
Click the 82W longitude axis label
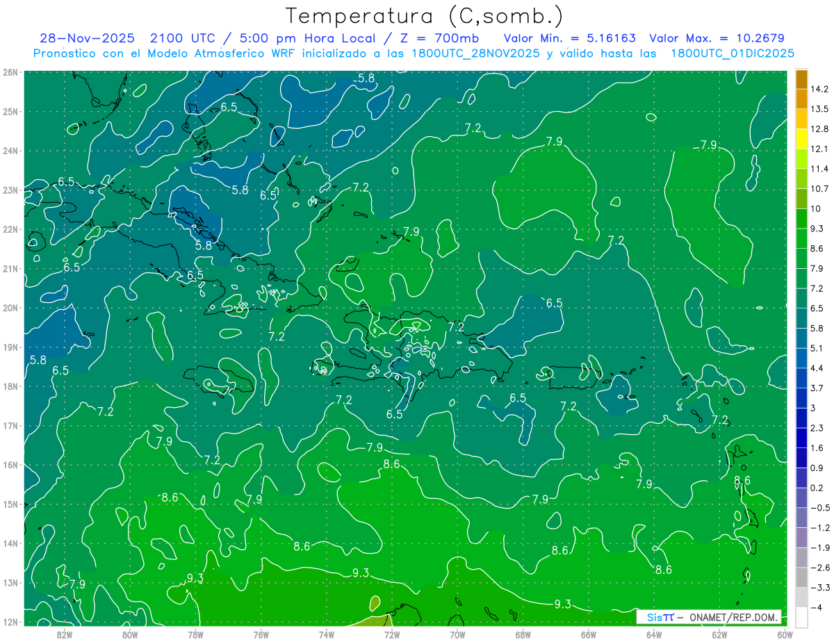click(x=65, y=635)
